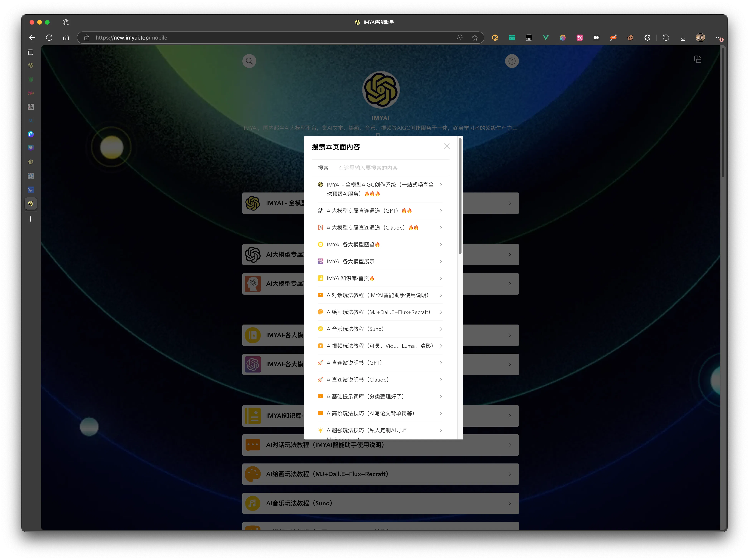
Task: Click the round search icon on the page
Action: click(249, 61)
